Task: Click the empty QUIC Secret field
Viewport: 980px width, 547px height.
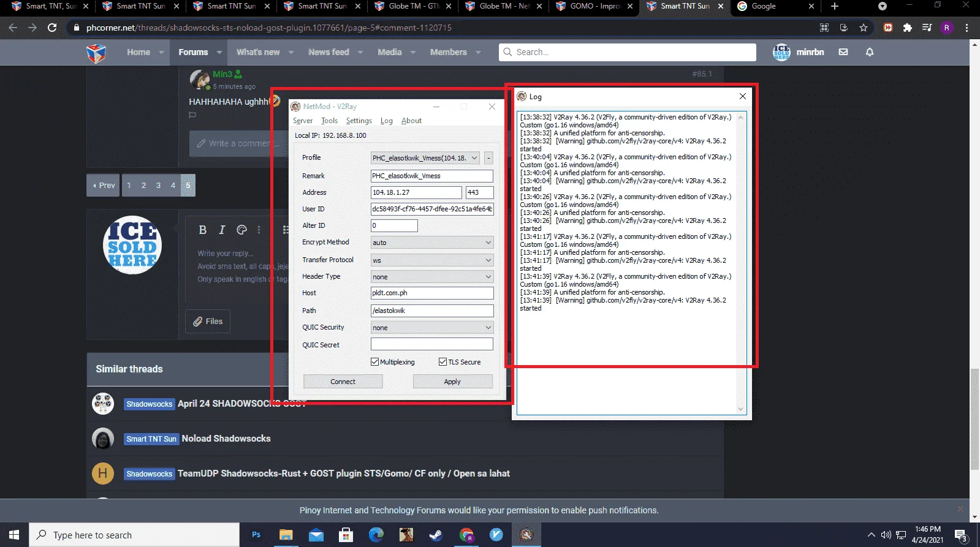Action: click(x=432, y=344)
